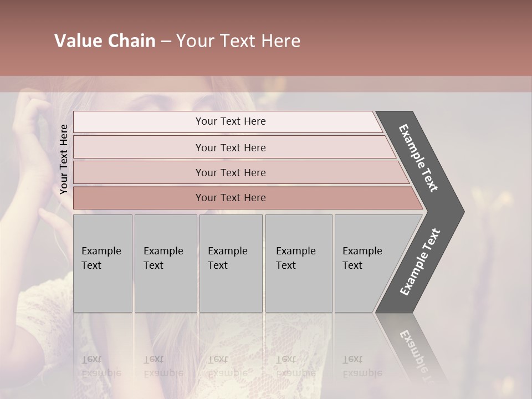Viewport: 532px width, 399px height.
Task: Select the first gray 'Example Text' box
Action: (x=103, y=263)
